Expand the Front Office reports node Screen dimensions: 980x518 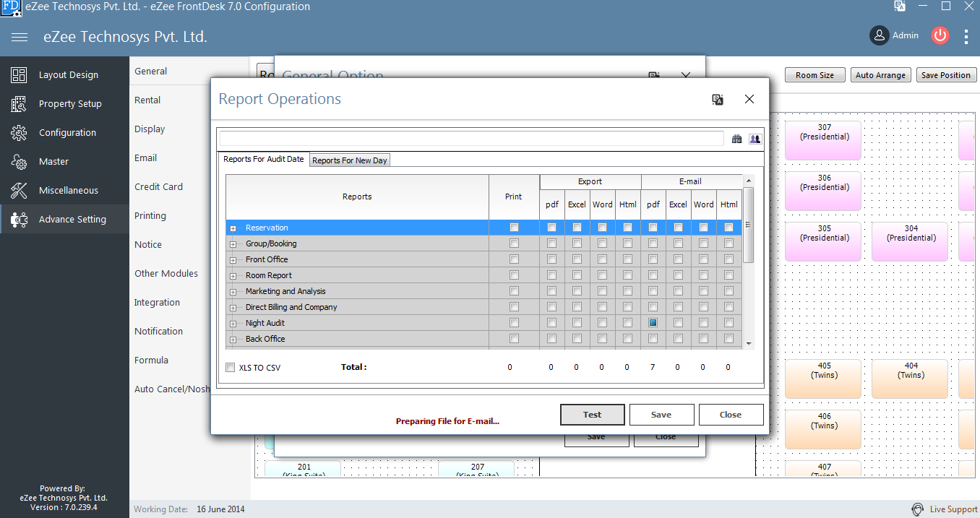click(x=233, y=260)
